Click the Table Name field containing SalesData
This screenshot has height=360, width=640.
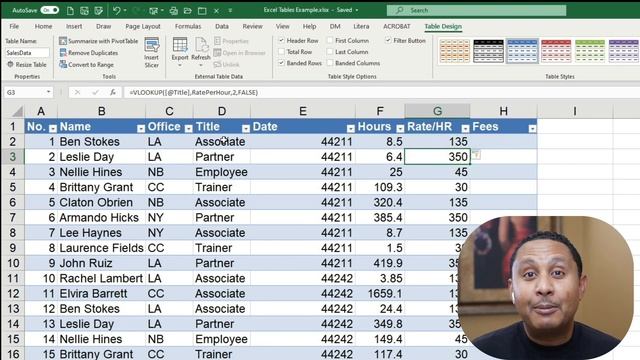27,53
